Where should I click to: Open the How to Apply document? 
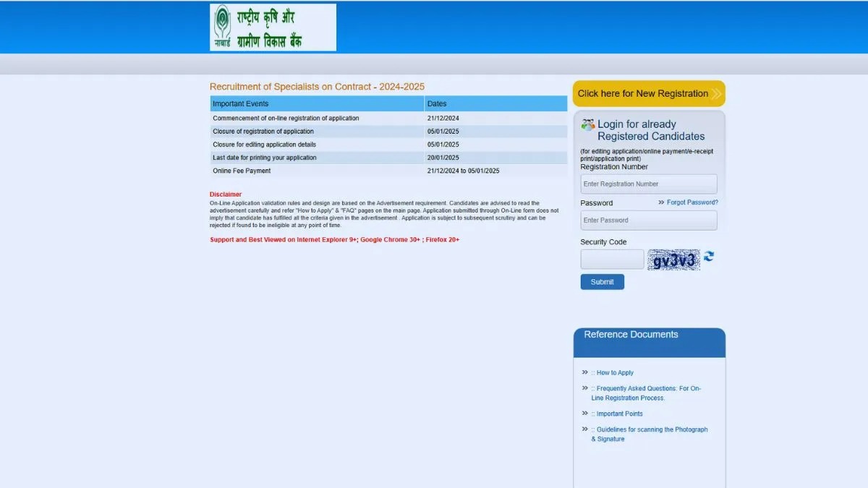(613, 373)
